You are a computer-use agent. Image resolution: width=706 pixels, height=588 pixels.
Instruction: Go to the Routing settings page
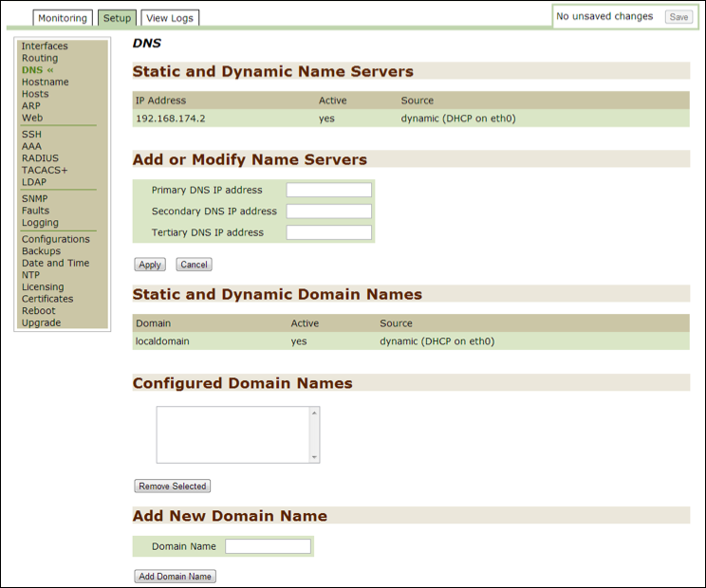40,59
